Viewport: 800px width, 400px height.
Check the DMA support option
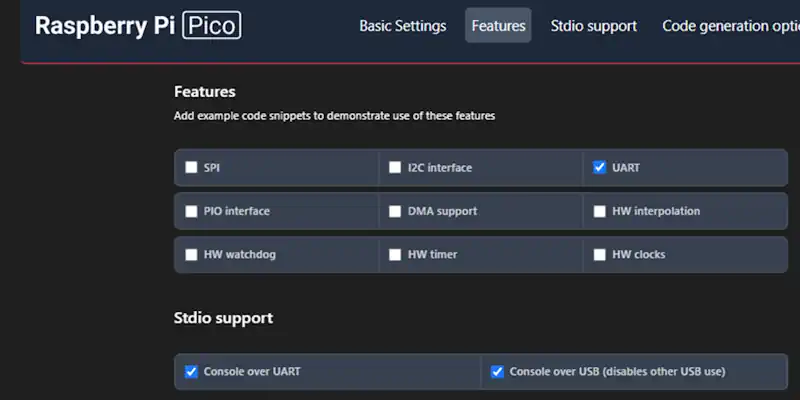[x=395, y=211]
